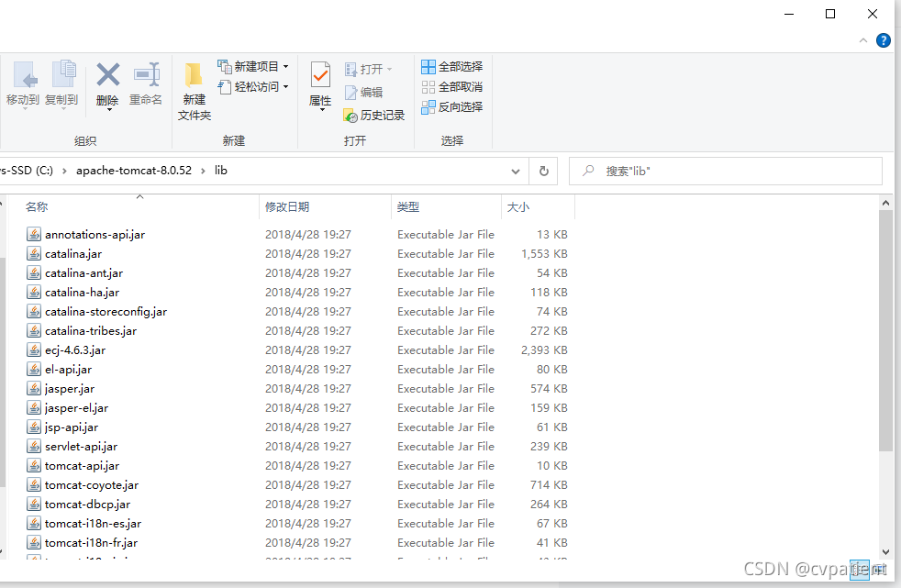Click the vertical scrollbar up arrow
The image size is (901, 588).
[885, 203]
